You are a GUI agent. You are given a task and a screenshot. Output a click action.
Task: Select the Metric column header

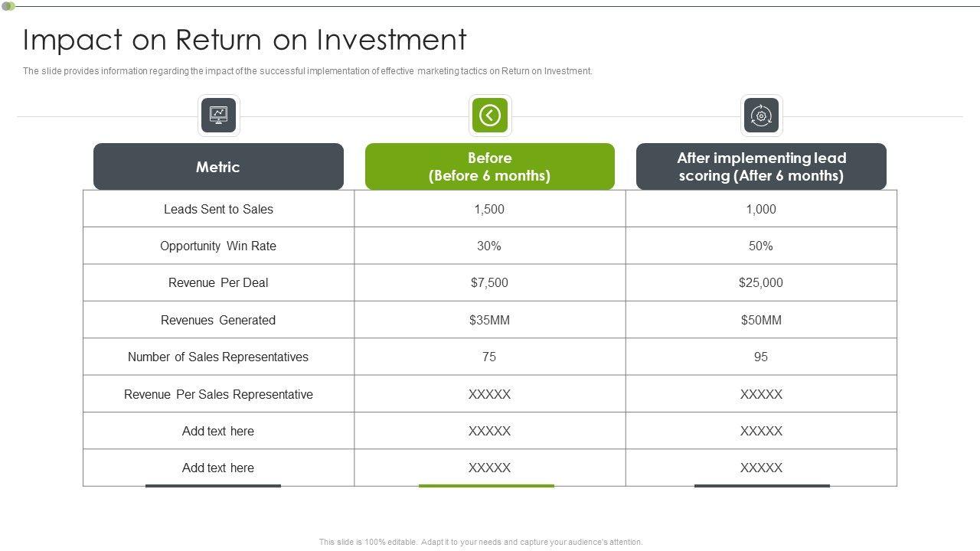(218, 167)
